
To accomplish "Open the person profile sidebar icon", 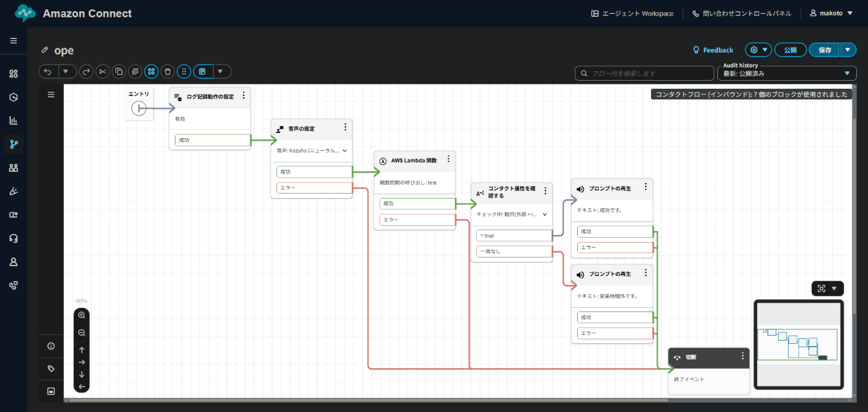I will [x=14, y=262].
